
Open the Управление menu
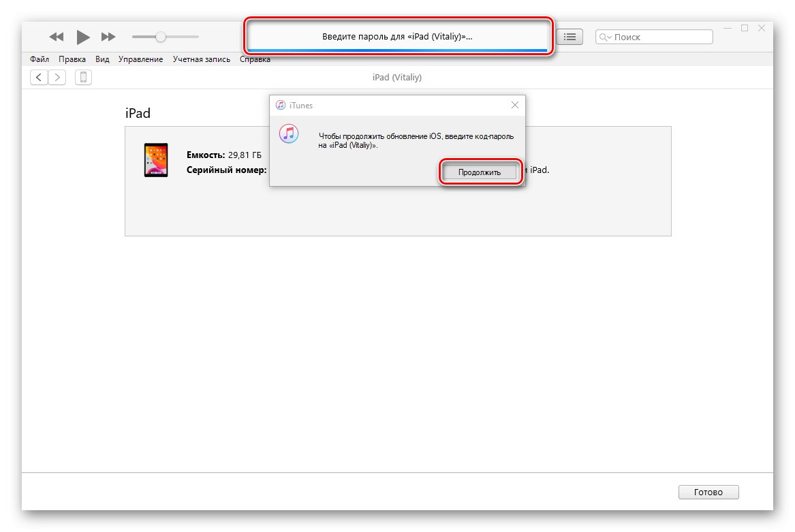pyautogui.click(x=140, y=59)
